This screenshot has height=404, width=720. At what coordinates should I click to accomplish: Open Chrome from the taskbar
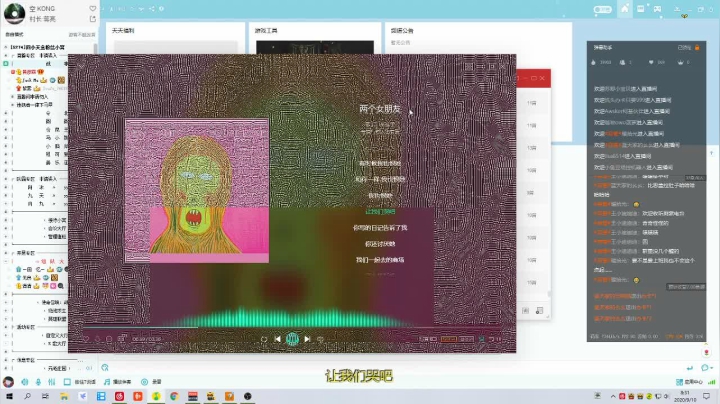(x=174, y=396)
